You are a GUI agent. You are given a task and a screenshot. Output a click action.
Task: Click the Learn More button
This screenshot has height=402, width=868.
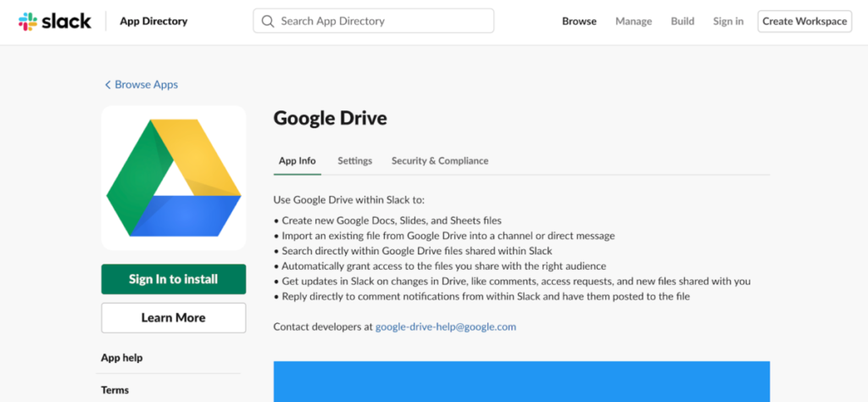pyautogui.click(x=174, y=318)
